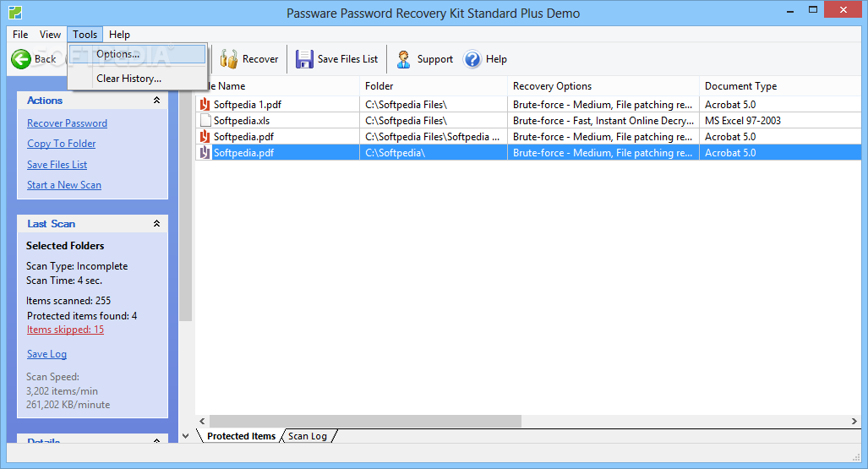Switch to the Scan Log tab
The image size is (868, 469).
pyautogui.click(x=308, y=436)
